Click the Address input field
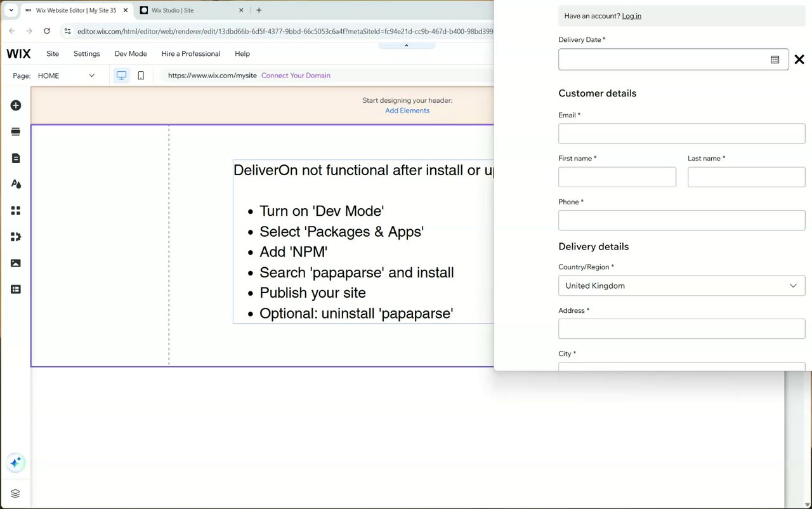 681,329
